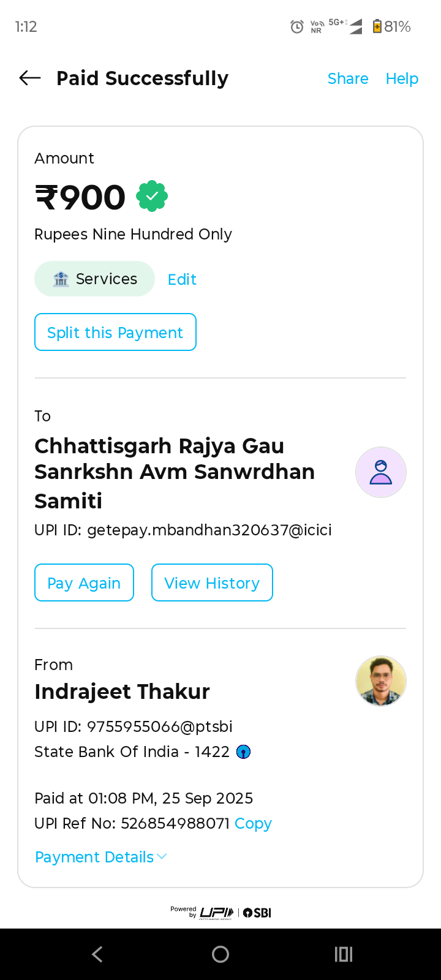
Task: Open the recent apps navigation button
Action: click(x=343, y=954)
